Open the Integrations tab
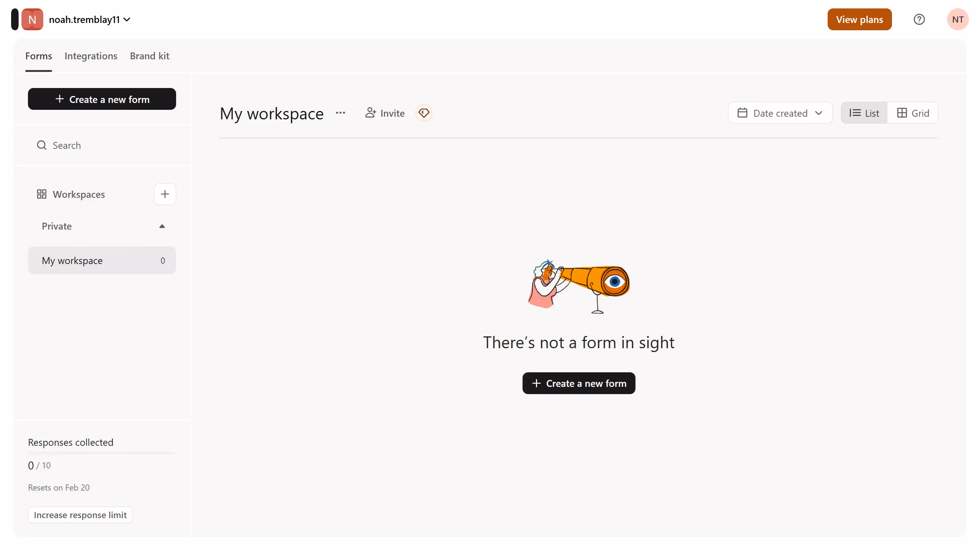This screenshot has height=551, width=980. (x=91, y=56)
